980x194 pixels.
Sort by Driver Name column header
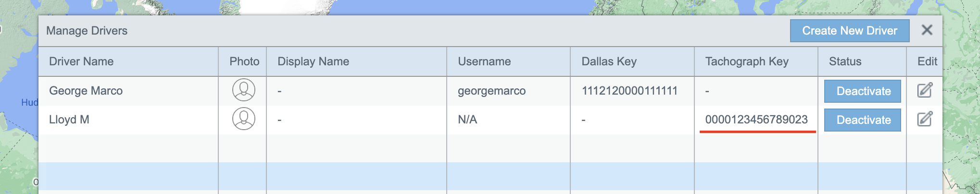click(x=81, y=61)
